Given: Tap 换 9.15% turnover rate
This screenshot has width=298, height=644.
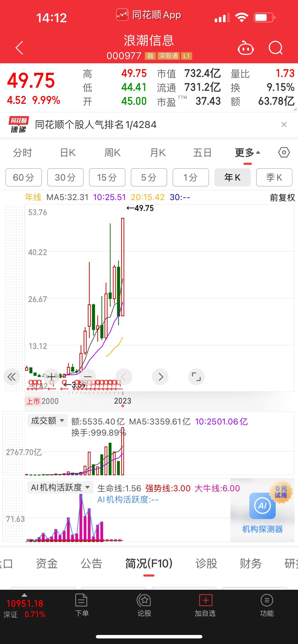Looking at the screenshot, I should click(281, 87).
